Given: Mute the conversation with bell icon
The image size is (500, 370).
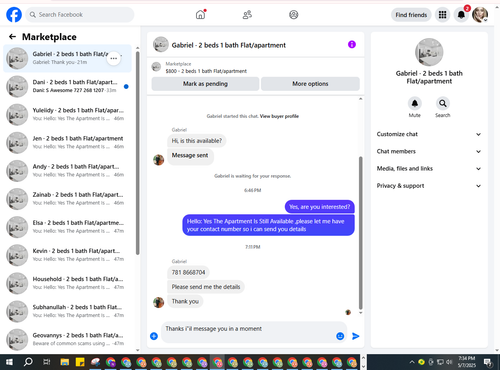Looking at the screenshot, I should (x=414, y=103).
